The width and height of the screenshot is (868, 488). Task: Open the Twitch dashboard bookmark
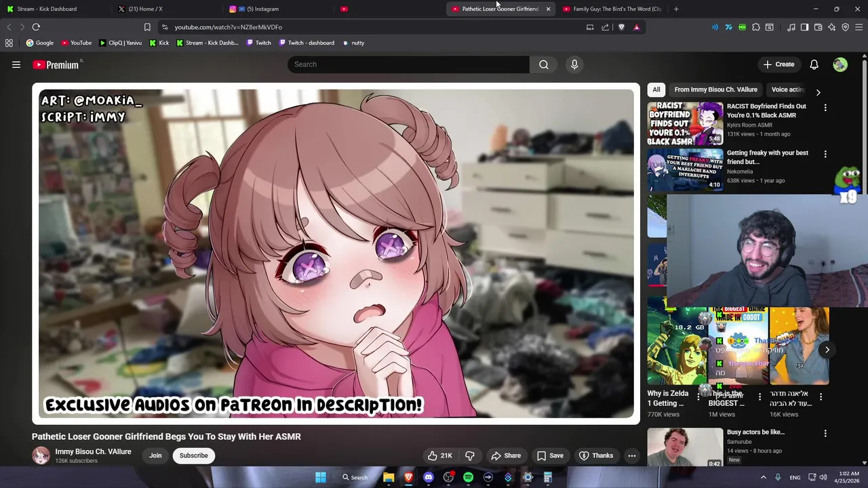305,43
